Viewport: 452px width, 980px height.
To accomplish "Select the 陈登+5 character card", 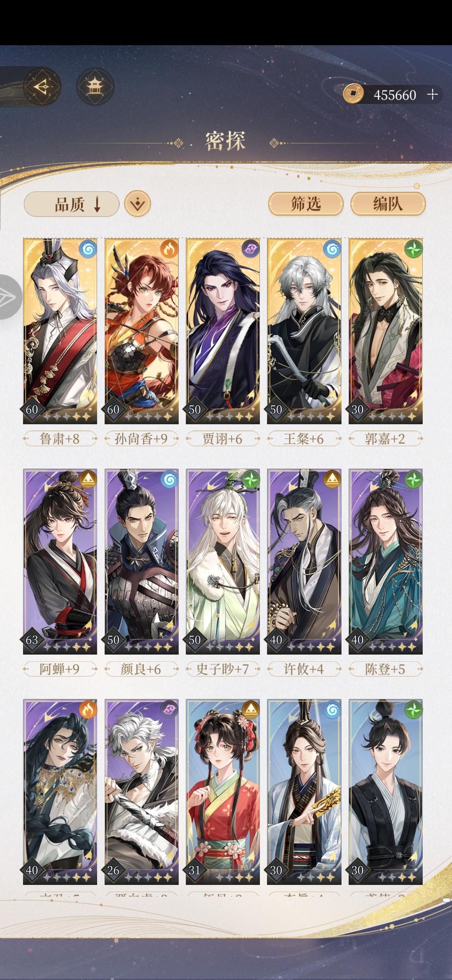I will (x=385, y=562).
